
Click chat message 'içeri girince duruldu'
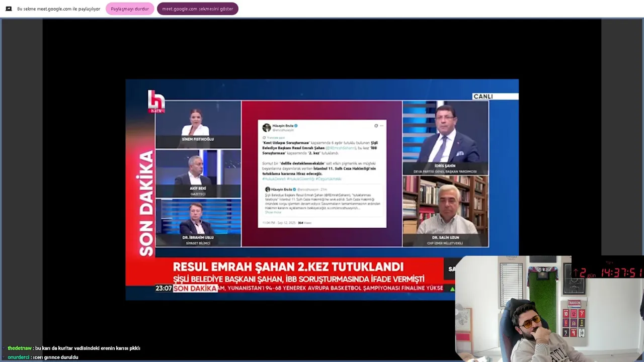(56, 357)
